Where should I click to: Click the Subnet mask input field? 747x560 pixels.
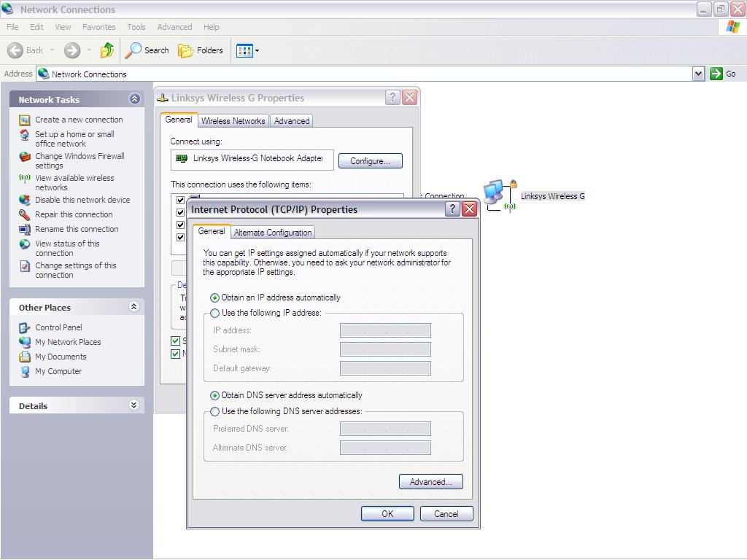point(385,349)
